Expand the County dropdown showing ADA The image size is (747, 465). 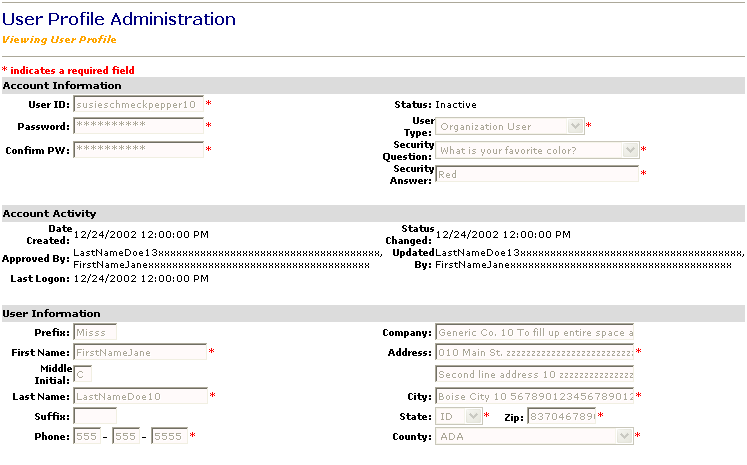click(534, 437)
